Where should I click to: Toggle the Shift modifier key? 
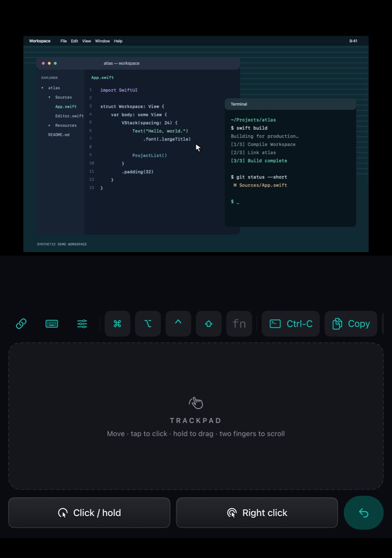pyautogui.click(x=209, y=324)
